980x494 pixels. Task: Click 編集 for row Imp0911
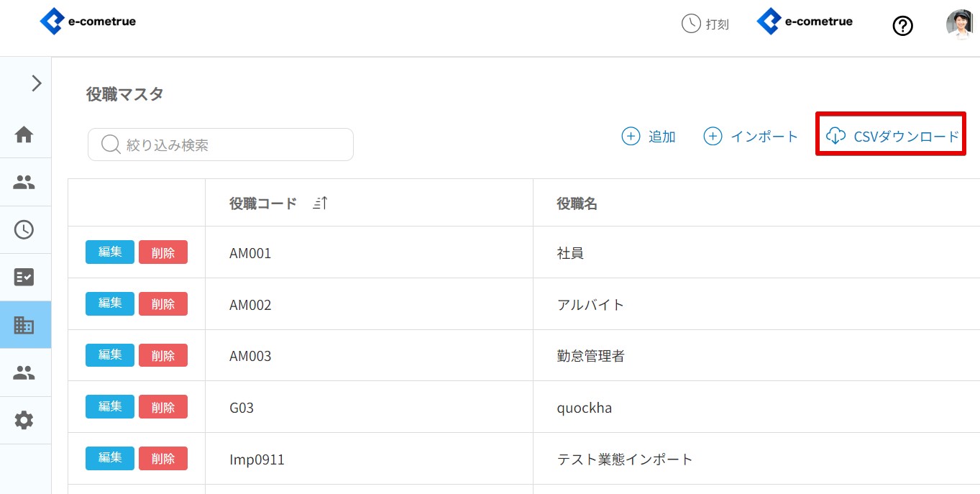109,458
